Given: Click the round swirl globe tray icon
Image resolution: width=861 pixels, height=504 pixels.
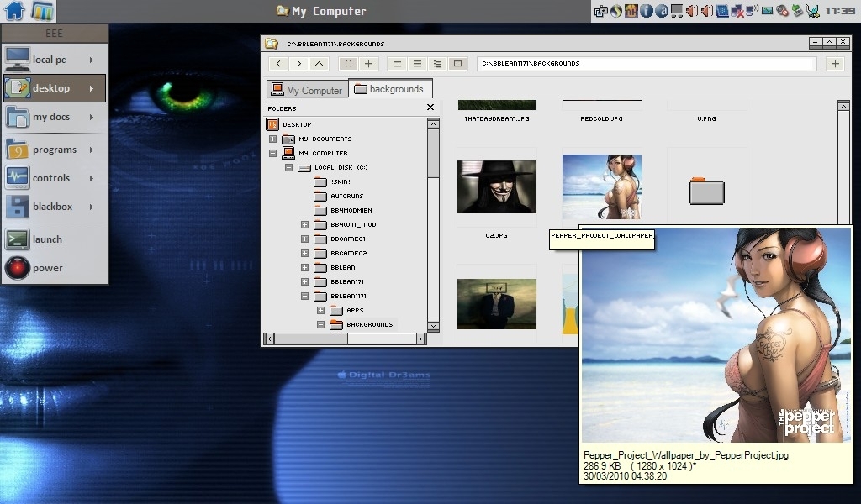Looking at the screenshot, I should coord(616,10).
